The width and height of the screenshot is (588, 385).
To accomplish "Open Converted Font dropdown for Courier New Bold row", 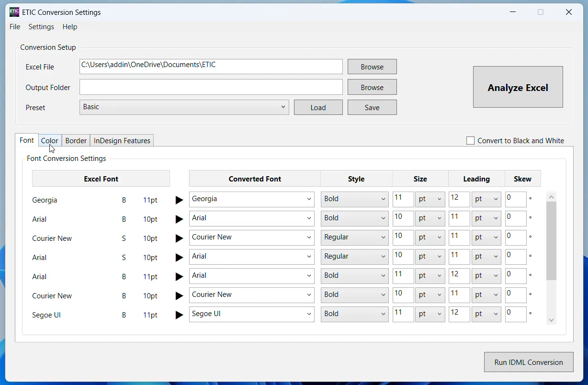I will point(252,295).
